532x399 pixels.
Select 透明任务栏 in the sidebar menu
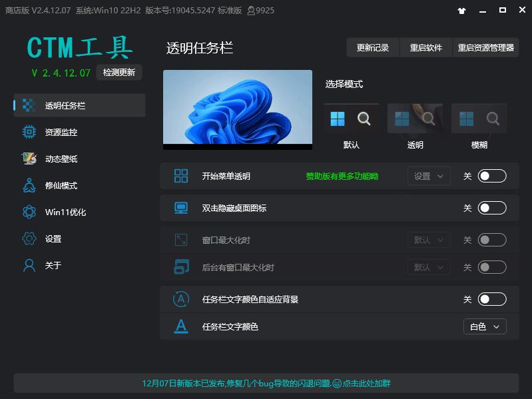tap(79, 105)
